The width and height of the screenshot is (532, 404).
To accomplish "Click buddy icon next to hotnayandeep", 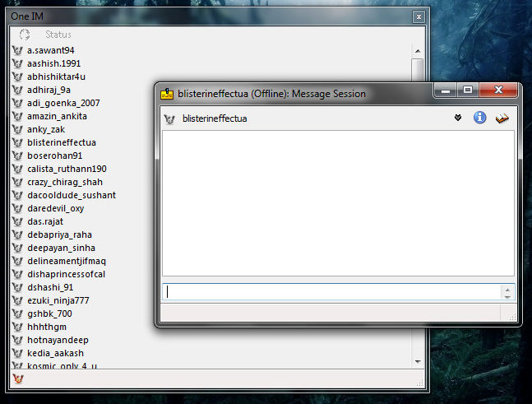I will click(x=17, y=340).
